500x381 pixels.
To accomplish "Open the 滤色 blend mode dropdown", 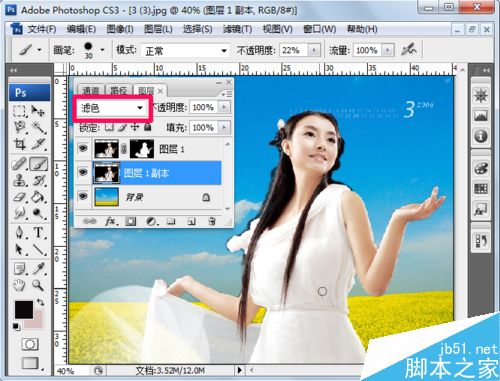I will pyautogui.click(x=112, y=108).
